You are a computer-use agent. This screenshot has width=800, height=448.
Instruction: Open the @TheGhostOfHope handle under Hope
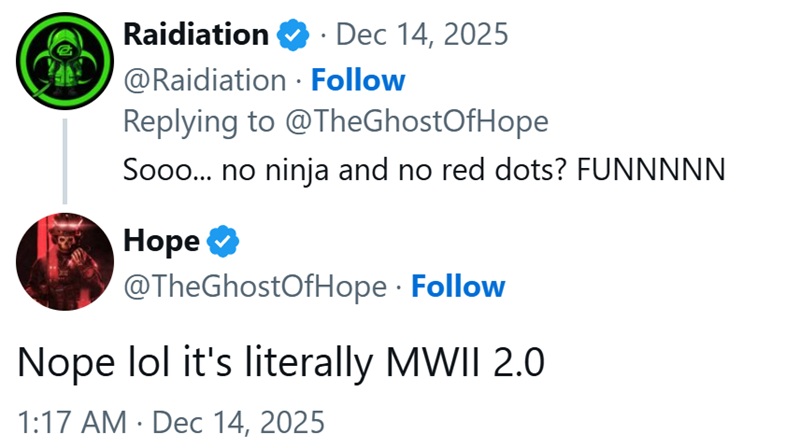[x=254, y=288]
